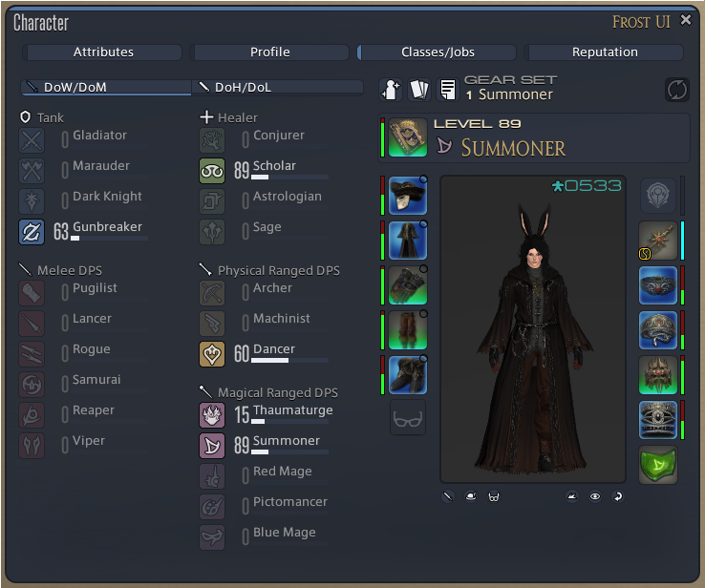Click the equipped green-backed ring slot
Screen dimensions: 705x588
(658, 375)
